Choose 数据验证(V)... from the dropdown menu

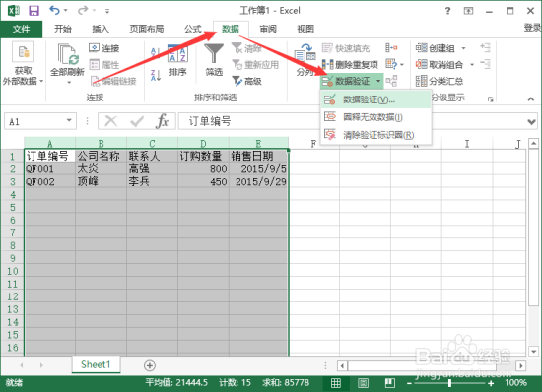coord(375,99)
